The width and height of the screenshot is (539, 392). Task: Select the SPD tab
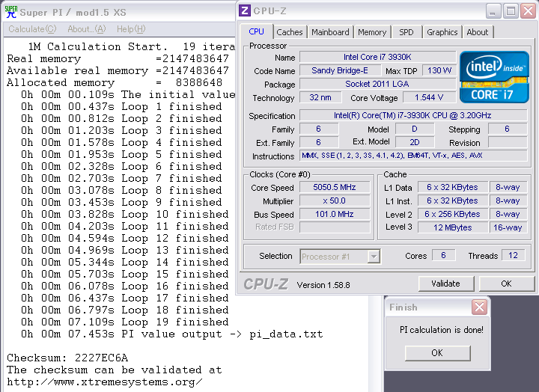tap(406, 32)
